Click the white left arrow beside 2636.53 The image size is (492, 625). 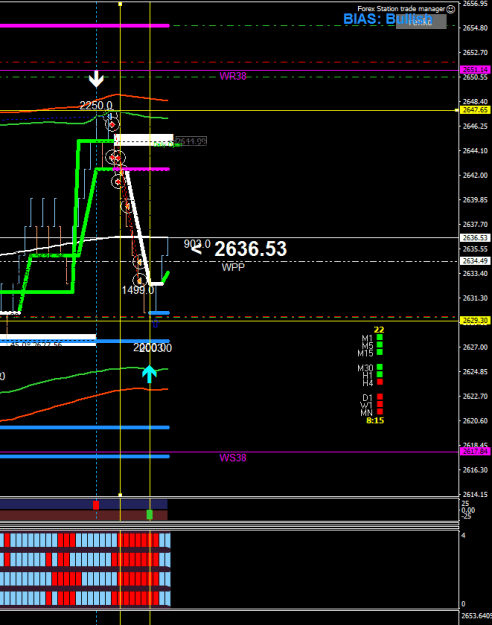(x=196, y=250)
